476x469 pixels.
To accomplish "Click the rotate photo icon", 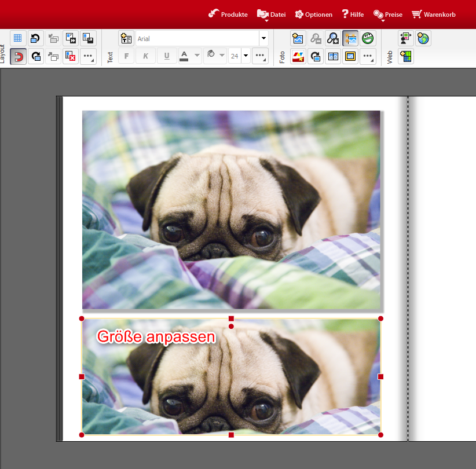I will point(316,56).
